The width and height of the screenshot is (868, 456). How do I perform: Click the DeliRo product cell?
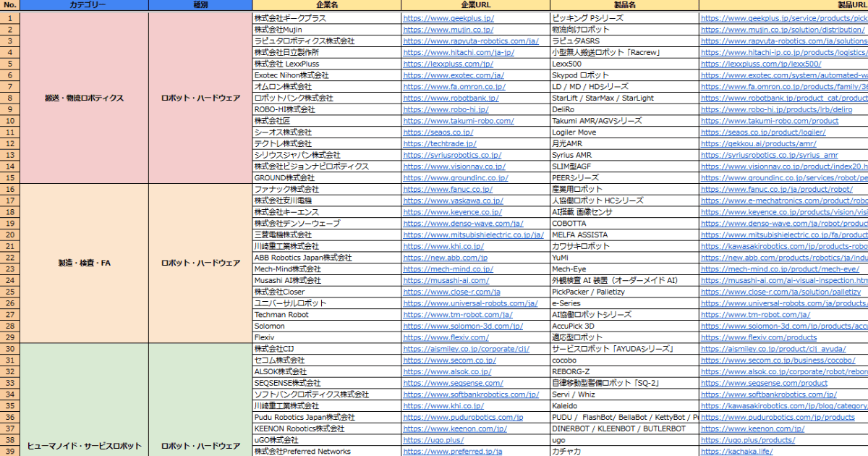click(x=624, y=109)
